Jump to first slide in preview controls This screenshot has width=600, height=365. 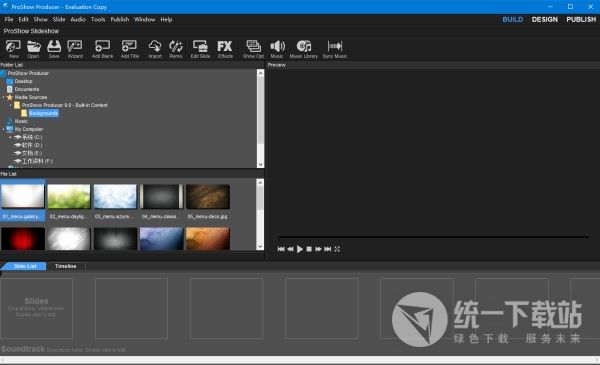(281, 249)
